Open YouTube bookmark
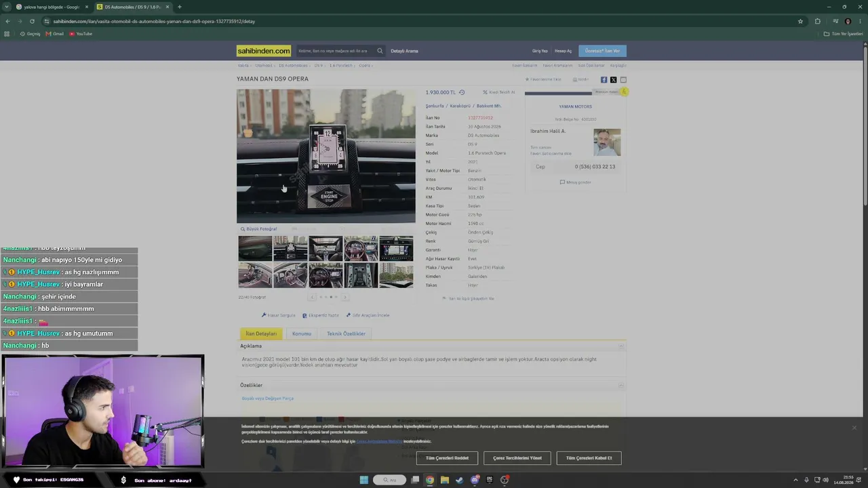868x488 pixels. 81,34
